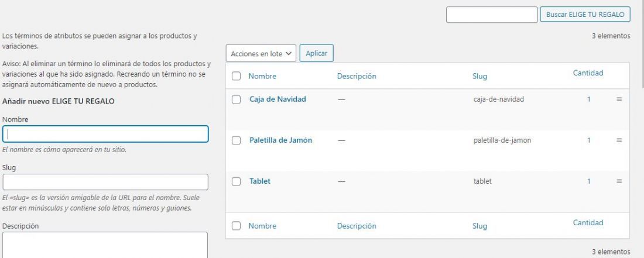This screenshot has height=258, width=644.
Task: Click into the Slug input field
Action: click(105, 182)
